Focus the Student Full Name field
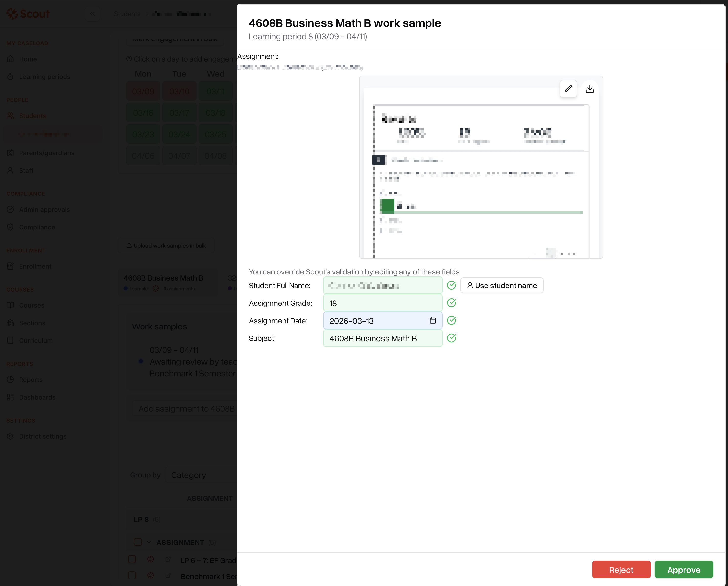728x586 pixels. (383, 286)
